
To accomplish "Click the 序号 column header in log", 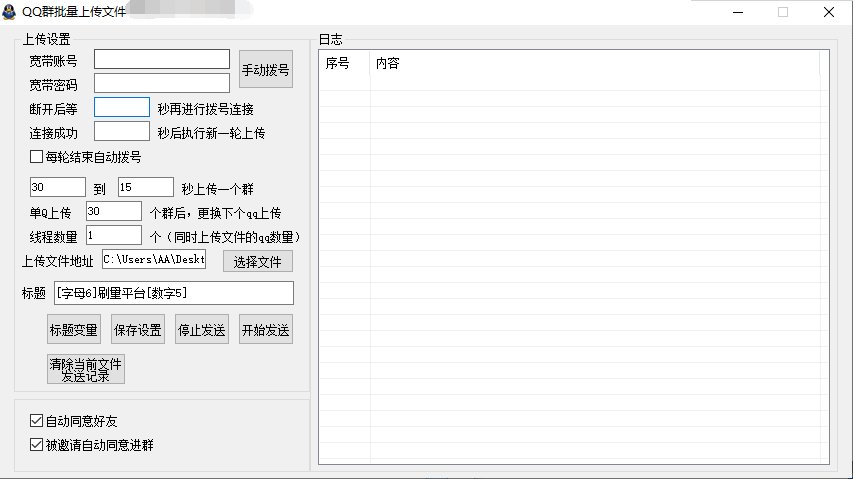I will point(344,63).
